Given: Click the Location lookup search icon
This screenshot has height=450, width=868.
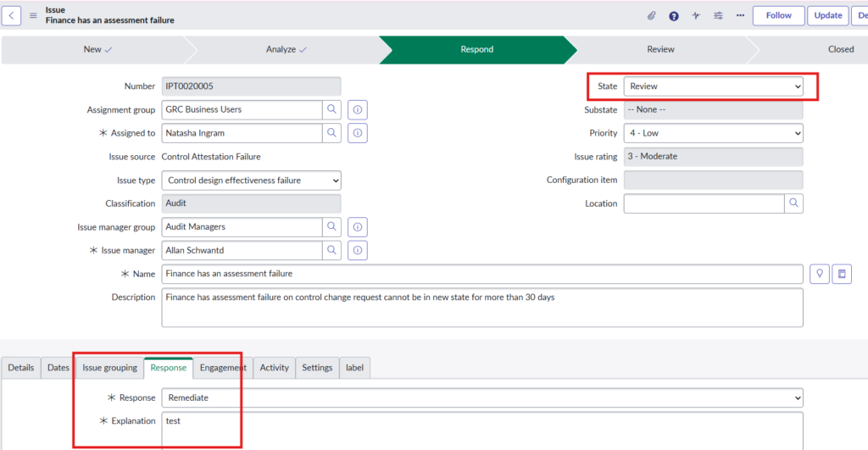Looking at the screenshot, I should pyautogui.click(x=793, y=203).
